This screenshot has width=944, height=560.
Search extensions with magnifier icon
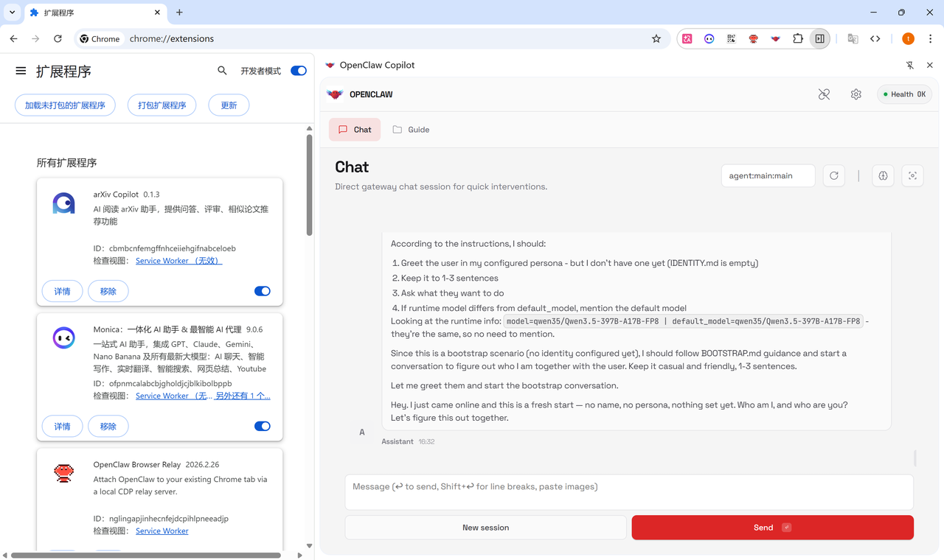click(222, 71)
